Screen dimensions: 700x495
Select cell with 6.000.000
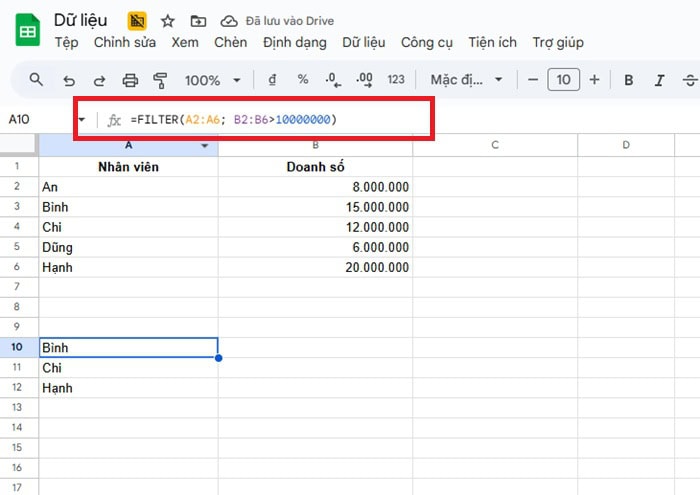316,247
